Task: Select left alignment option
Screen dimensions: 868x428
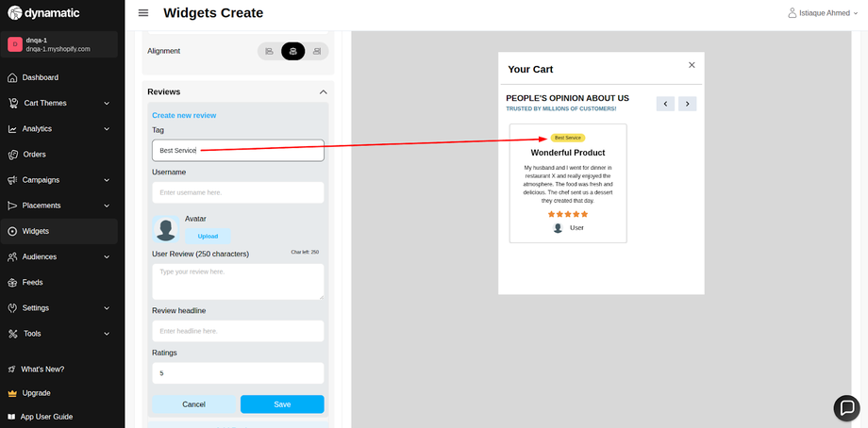Action: [269, 51]
